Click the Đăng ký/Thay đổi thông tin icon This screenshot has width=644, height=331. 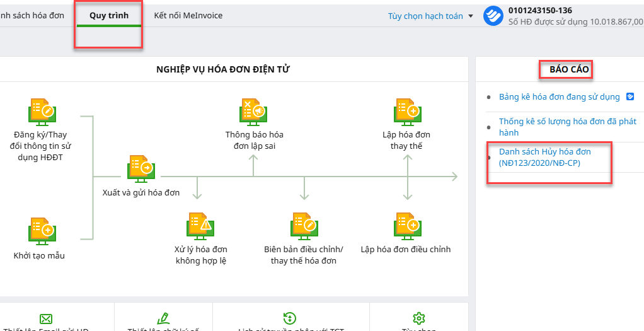[42, 111]
